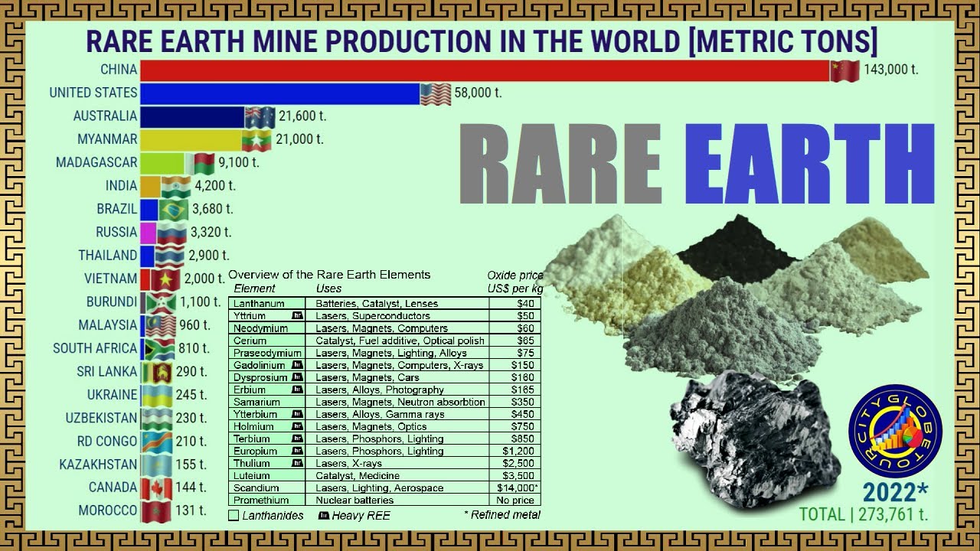
Task: Select the Australia flag at bar end
Action: 260,117
